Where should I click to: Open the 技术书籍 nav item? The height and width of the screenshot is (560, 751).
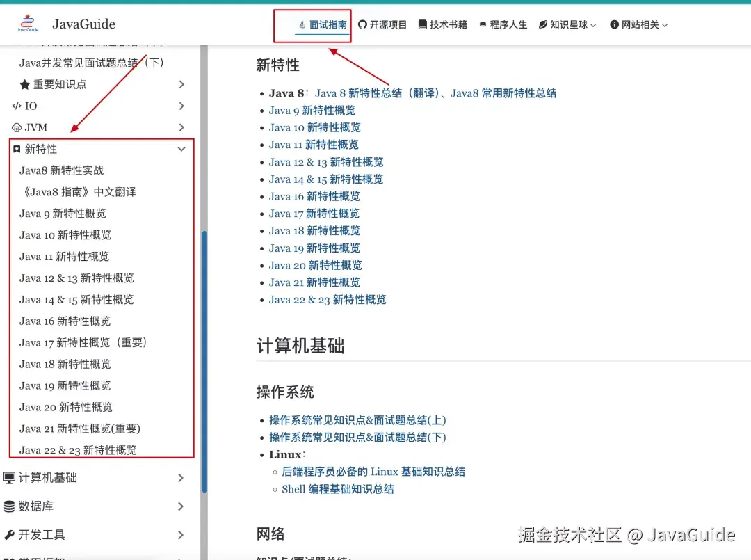click(x=442, y=24)
